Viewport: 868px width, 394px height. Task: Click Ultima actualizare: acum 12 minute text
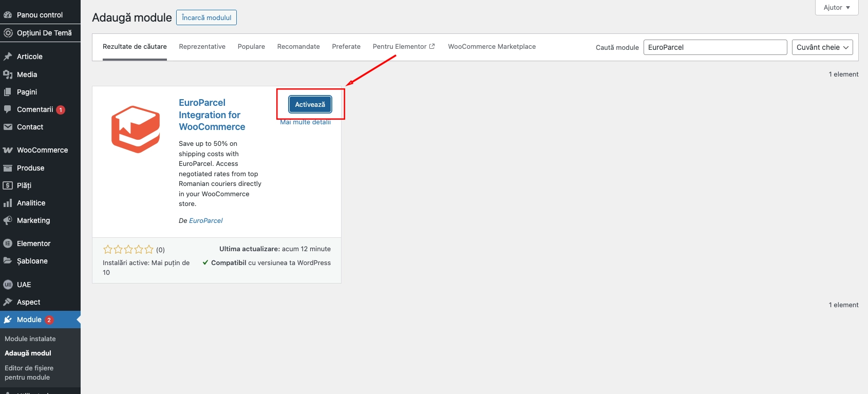point(275,249)
